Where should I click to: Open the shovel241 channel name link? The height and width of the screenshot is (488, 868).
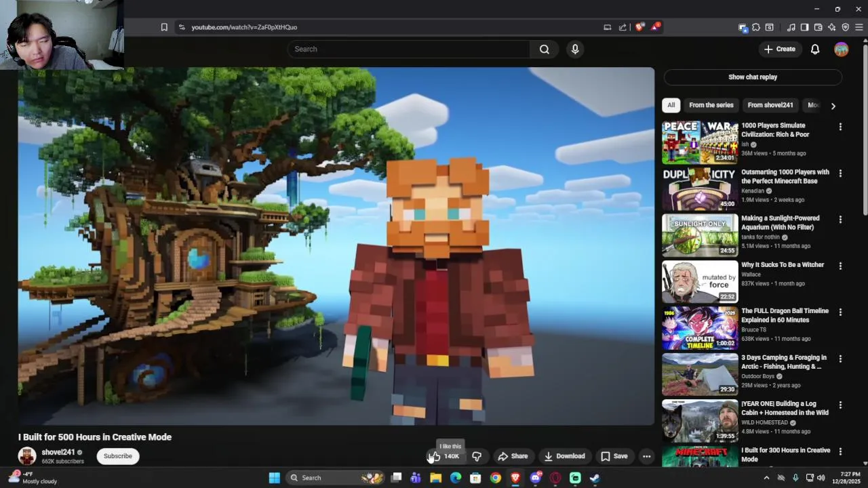tap(58, 452)
